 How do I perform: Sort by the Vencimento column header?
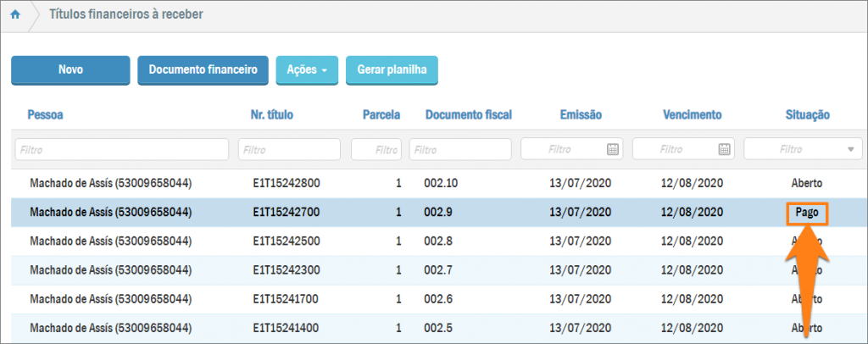point(692,114)
